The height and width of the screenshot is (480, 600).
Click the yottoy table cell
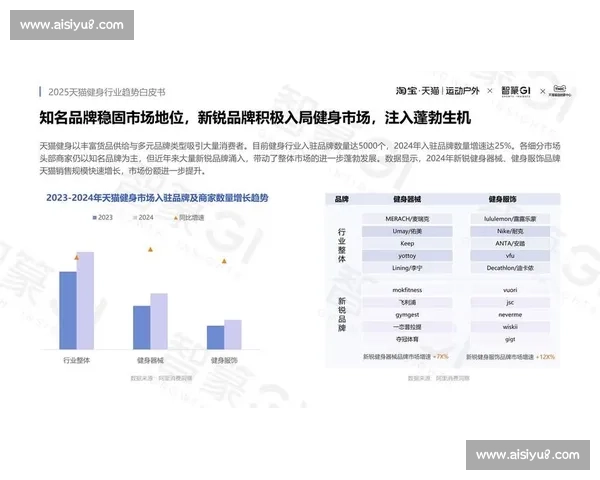pos(407,256)
